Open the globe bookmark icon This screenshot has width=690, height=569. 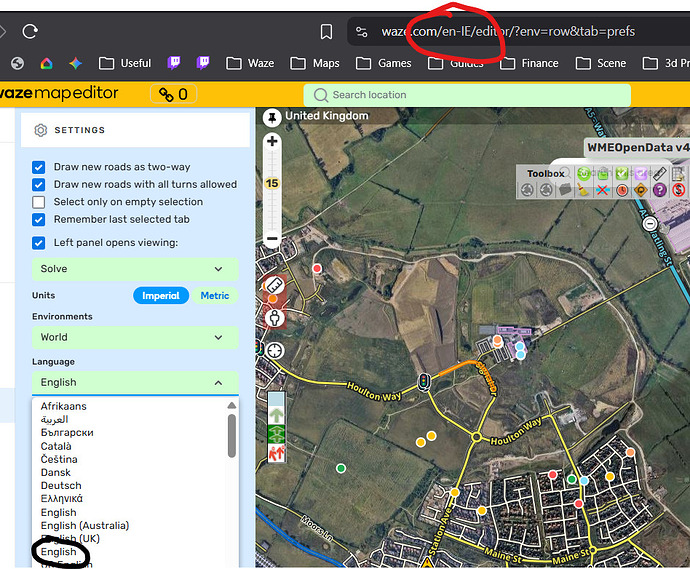18,63
